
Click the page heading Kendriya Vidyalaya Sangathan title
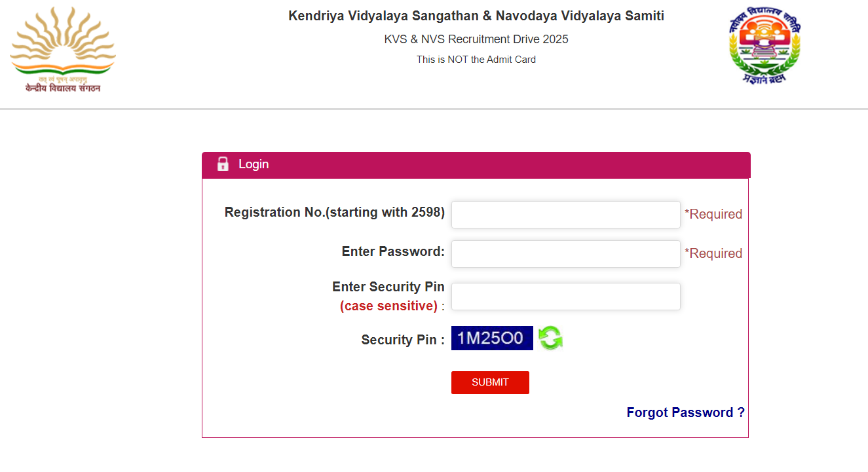[x=476, y=16]
